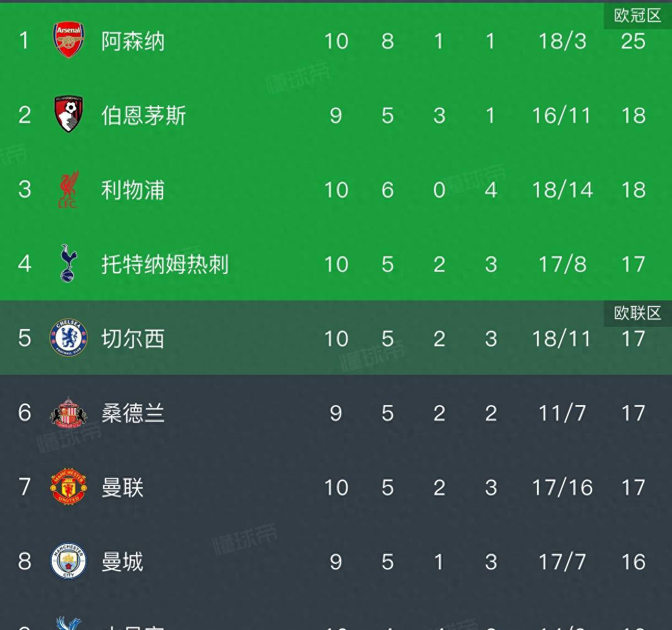Tap team name 曼联
The image size is (672, 630).
[x=122, y=488]
